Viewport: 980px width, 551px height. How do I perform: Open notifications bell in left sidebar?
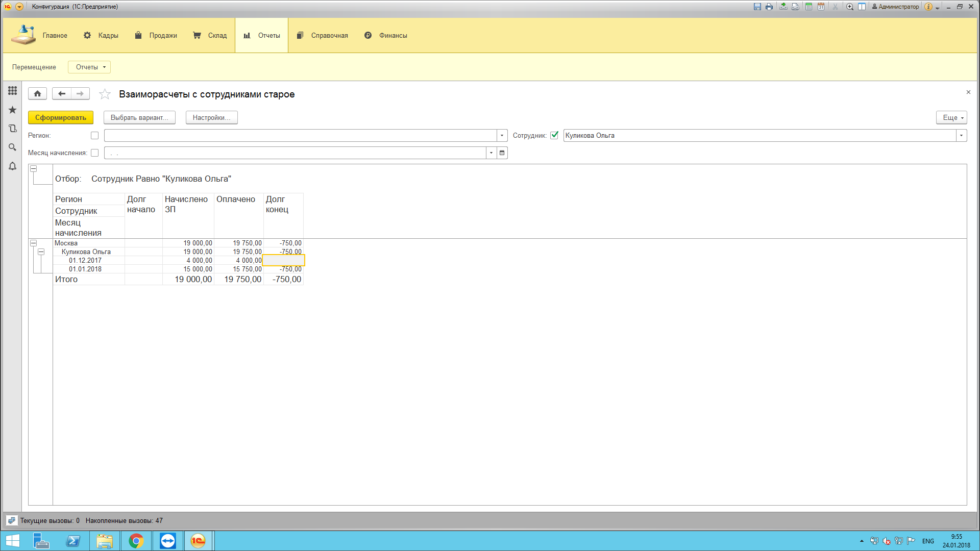click(x=12, y=166)
